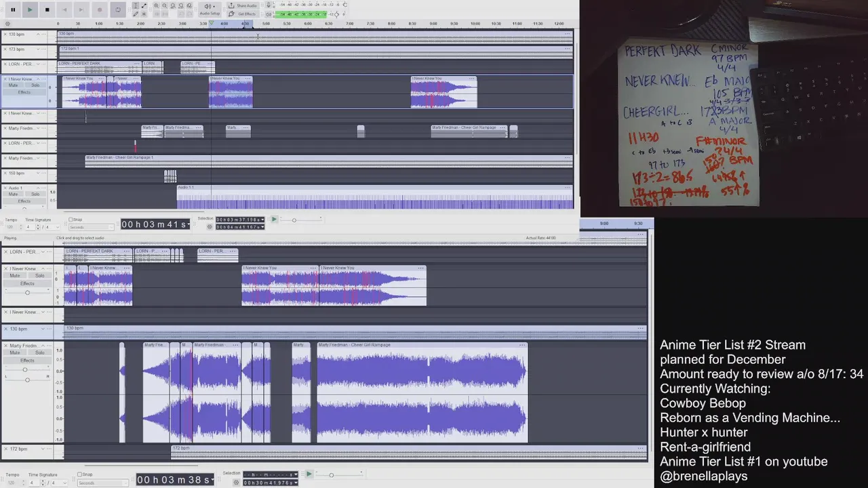Click the green playhead marker on the timeline ruler
The height and width of the screenshot is (488, 868).
(x=211, y=24)
